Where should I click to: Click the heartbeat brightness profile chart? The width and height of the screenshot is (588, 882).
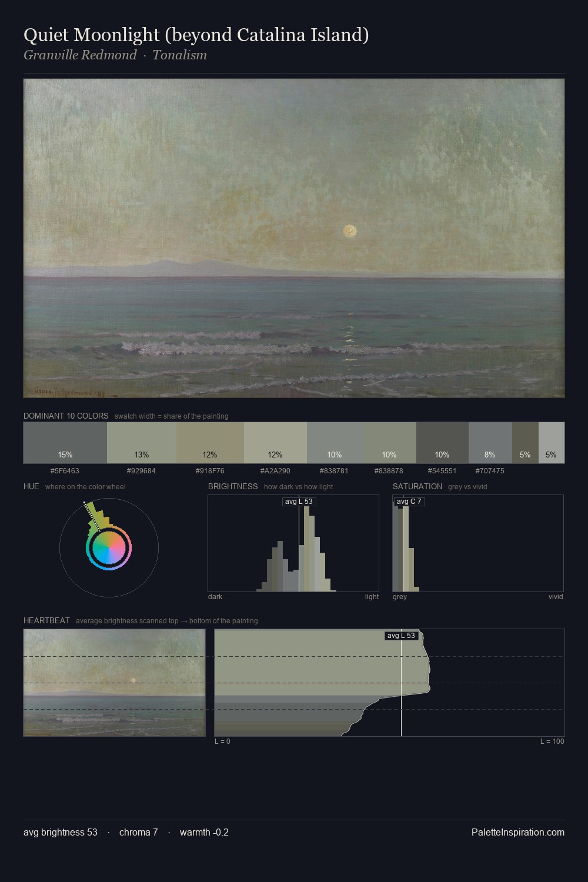click(390, 683)
